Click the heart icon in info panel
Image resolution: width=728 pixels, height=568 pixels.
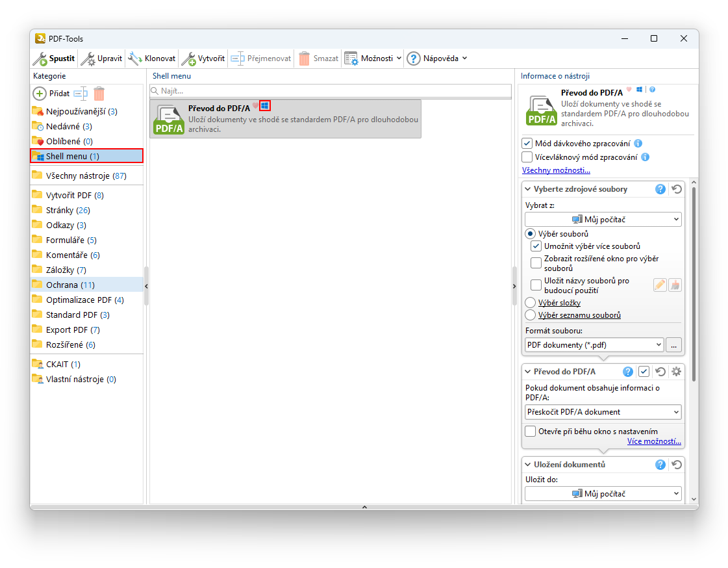[x=629, y=90]
